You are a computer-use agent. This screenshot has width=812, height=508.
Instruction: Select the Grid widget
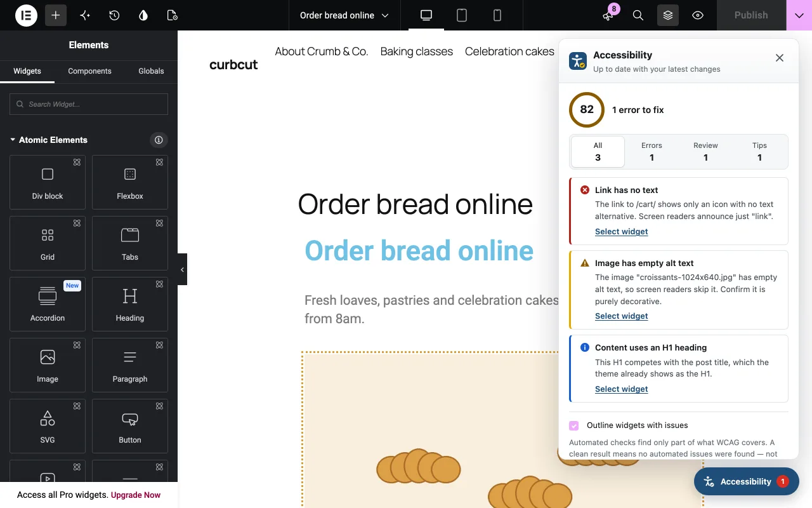pos(48,243)
